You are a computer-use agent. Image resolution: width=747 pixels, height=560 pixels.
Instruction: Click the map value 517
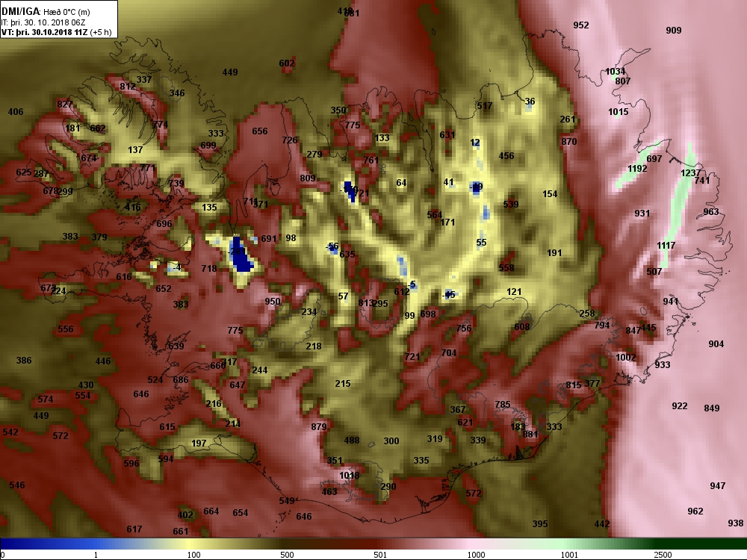tap(485, 106)
